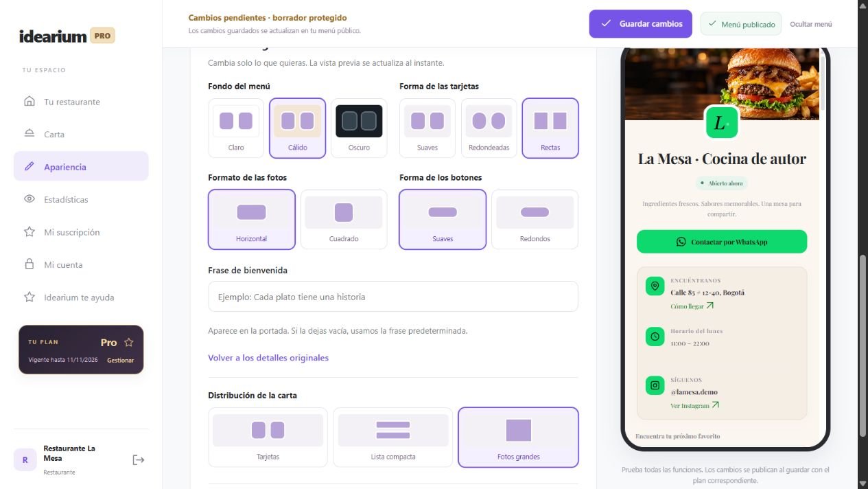Click the location pin icon in preview

tap(655, 286)
